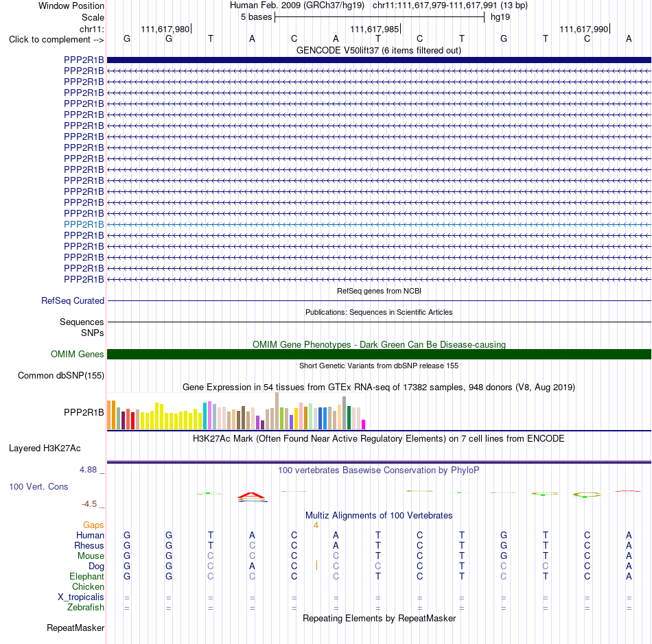Select the 111,617,985 coordinate label

pos(374,29)
